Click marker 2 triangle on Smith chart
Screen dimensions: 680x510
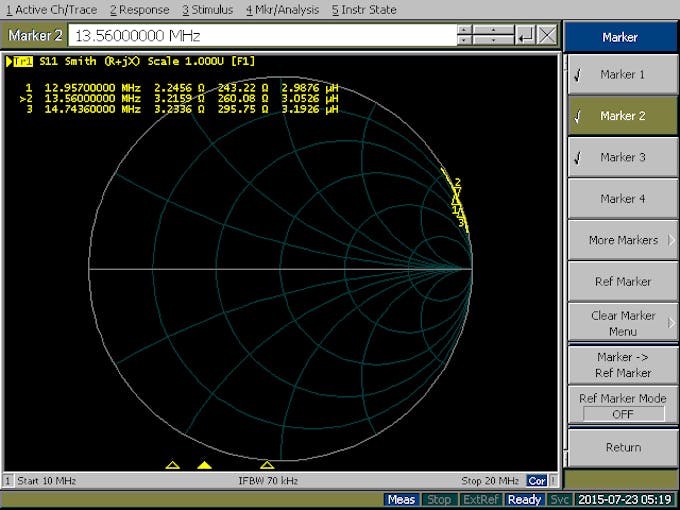(458, 192)
